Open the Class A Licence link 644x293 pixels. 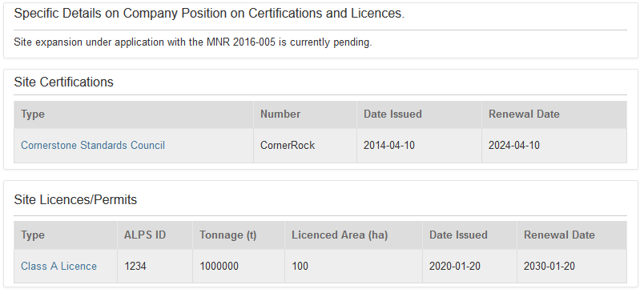[x=58, y=267]
